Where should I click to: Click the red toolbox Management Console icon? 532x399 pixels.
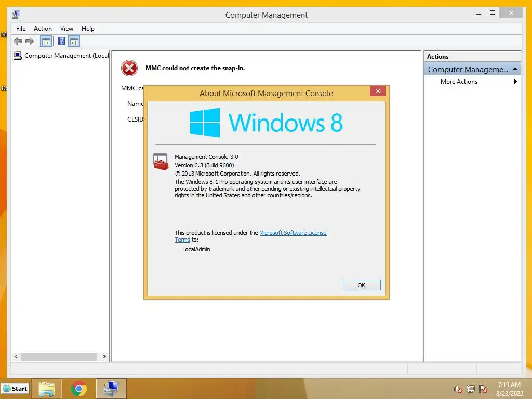pos(161,162)
